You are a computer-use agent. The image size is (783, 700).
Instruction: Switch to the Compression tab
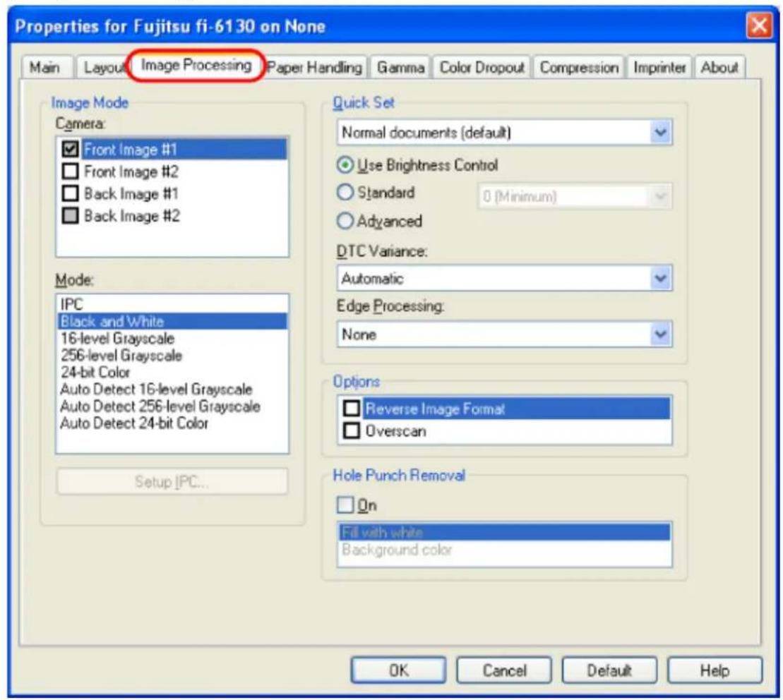pos(579,67)
